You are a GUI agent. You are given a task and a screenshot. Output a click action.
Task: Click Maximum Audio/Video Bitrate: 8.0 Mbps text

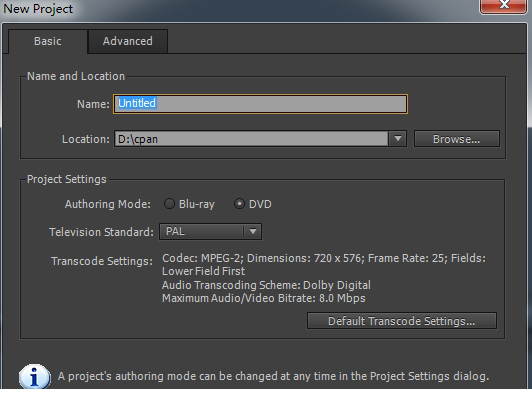[264, 298]
